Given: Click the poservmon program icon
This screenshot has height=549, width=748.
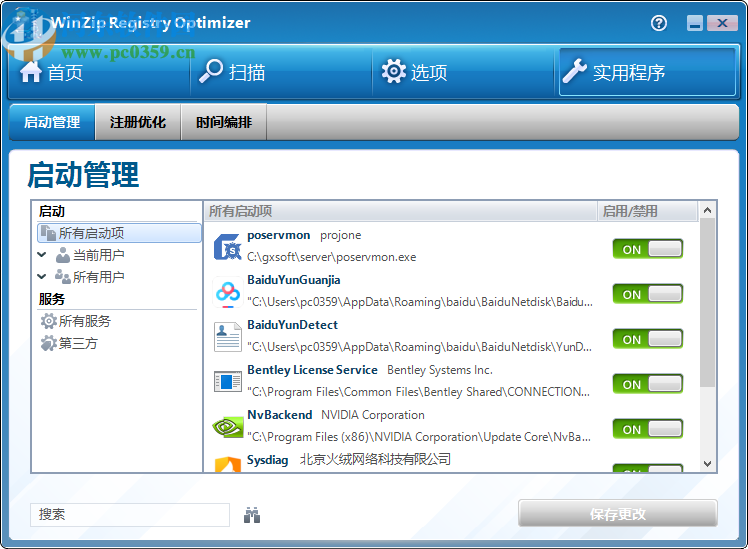Looking at the screenshot, I should (x=228, y=247).
